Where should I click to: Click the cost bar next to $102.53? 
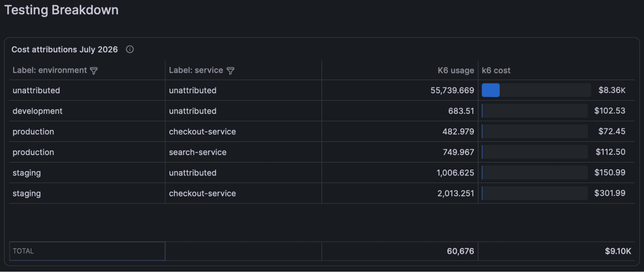click(534, 111)
